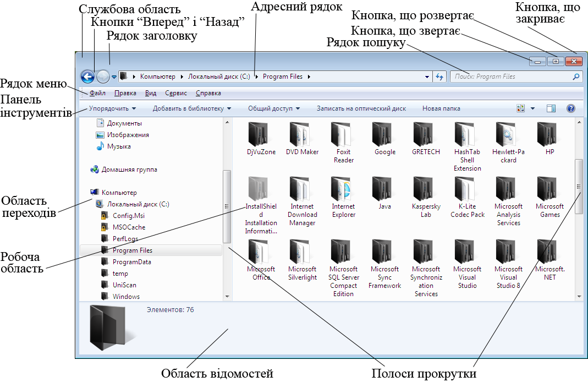Open help with question mark icon
This screenshot has width=588, height=382.
571,108
